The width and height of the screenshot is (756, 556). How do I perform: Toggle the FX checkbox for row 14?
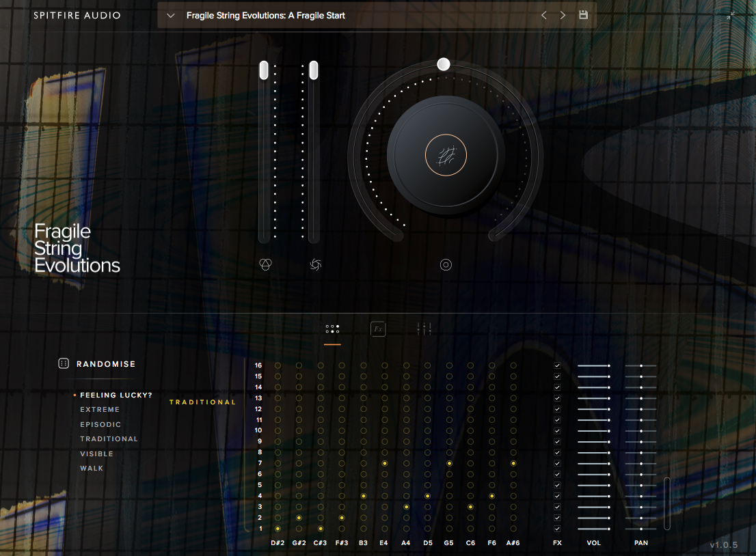tap(557, 387)
